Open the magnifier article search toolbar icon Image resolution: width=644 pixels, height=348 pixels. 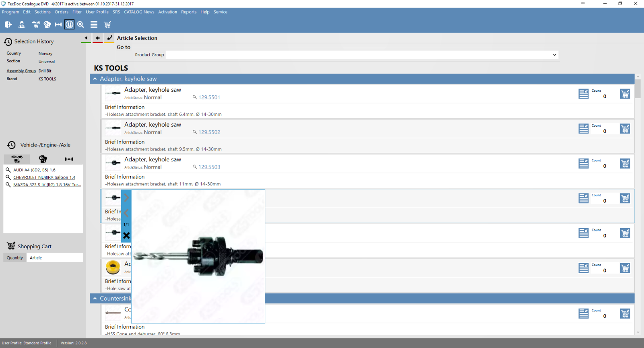[80, 25]
